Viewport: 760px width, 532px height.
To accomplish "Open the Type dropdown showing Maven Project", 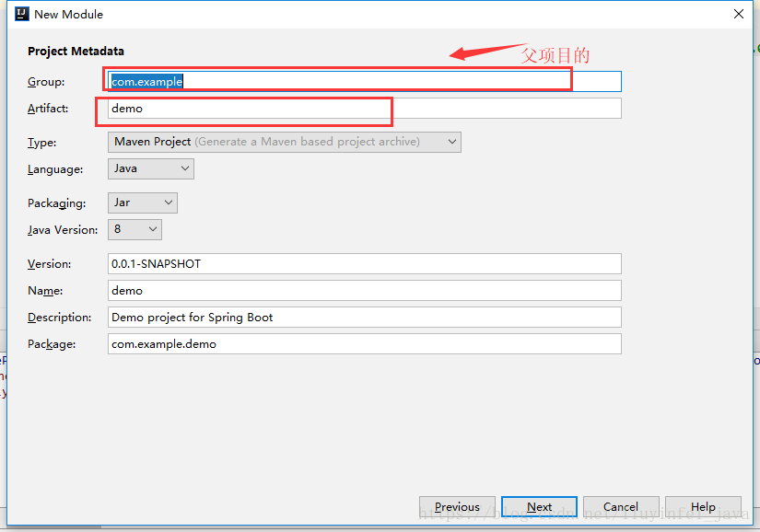I will tap(284, 142).
